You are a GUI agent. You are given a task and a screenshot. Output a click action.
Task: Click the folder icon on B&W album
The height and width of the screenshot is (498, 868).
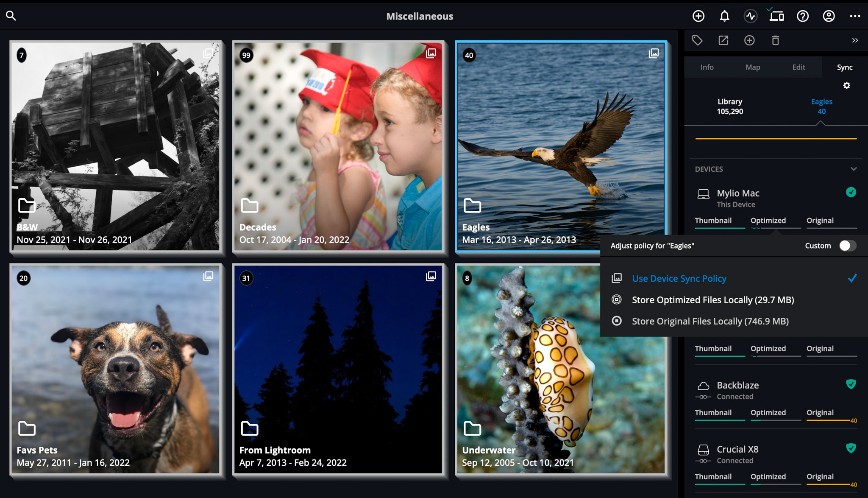[27, 205]
